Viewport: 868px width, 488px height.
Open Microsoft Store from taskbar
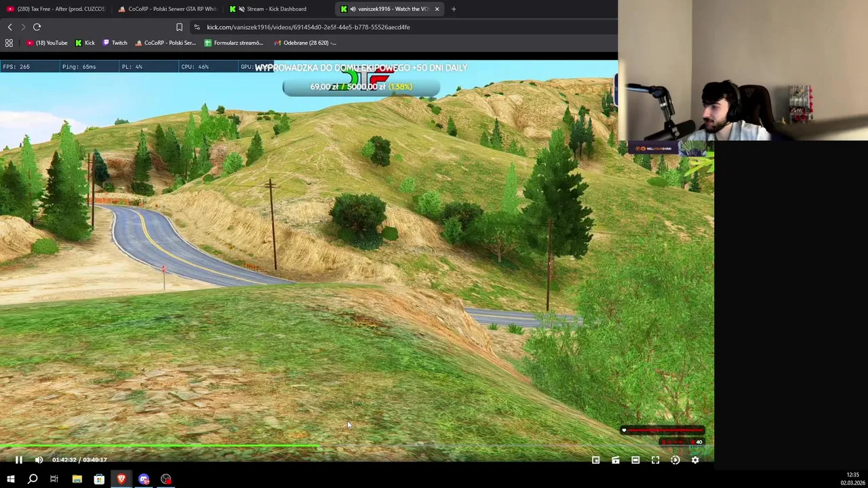click(99, 479)
